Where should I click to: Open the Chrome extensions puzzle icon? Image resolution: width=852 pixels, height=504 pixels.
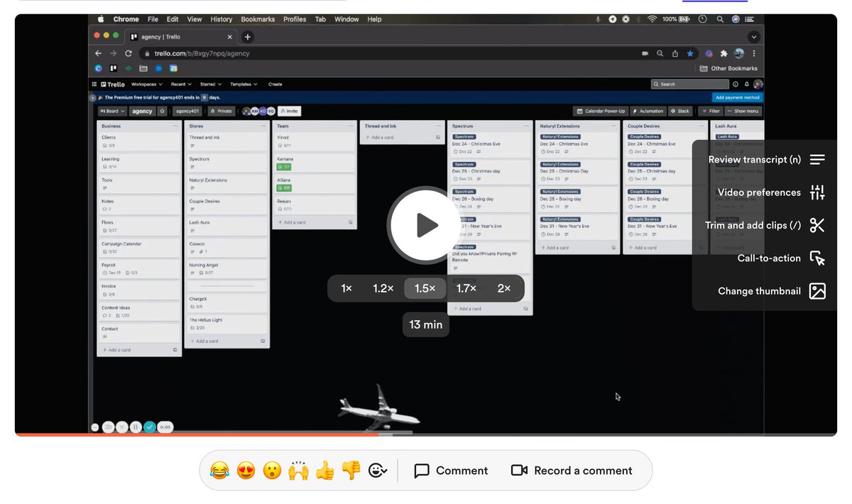(723, 53)
